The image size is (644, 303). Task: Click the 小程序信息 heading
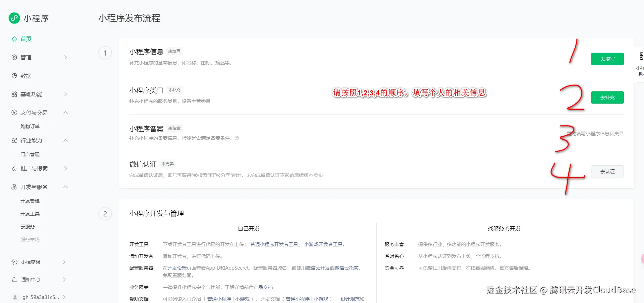tap(146, 52)
